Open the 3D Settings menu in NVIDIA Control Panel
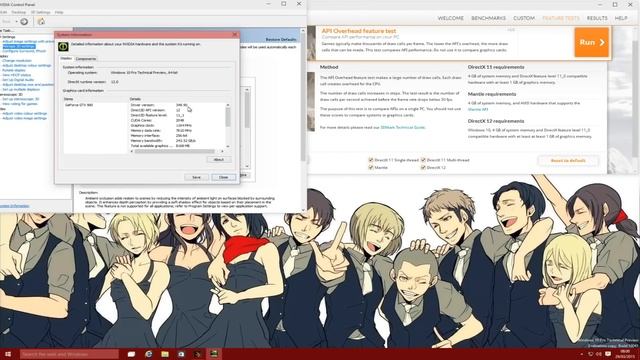The image size is (640, 360). [40, 12]
